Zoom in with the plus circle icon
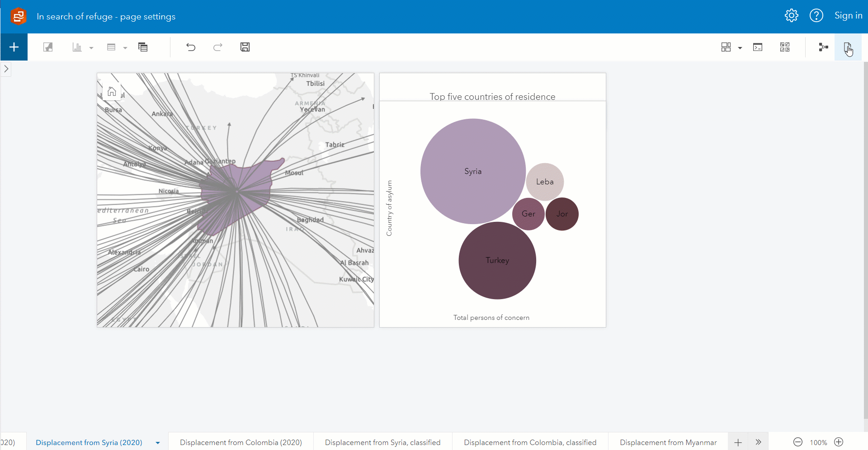 coord(839,442)
